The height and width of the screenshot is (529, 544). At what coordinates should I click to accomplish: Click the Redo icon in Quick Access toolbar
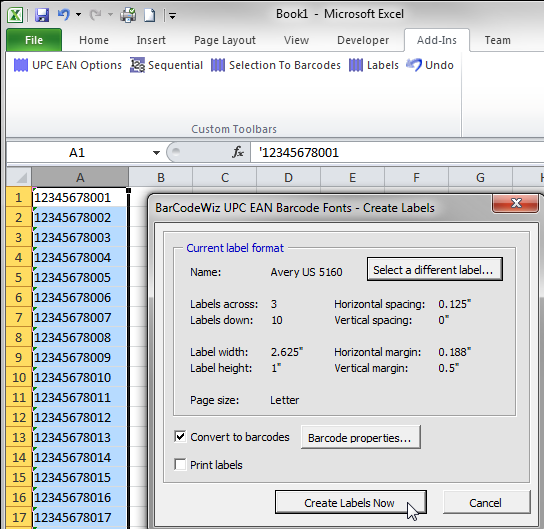[95, 15]
